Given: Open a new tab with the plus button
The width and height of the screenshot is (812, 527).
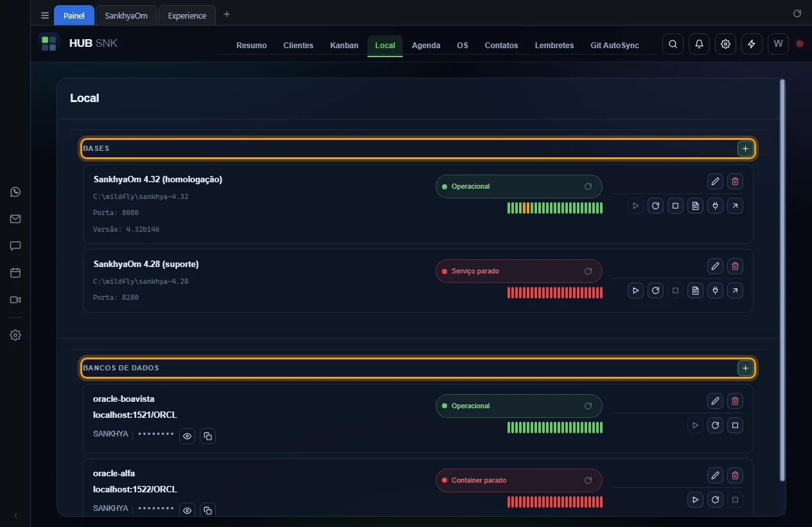Looking at the screenshot, I should tap(226, 14).
